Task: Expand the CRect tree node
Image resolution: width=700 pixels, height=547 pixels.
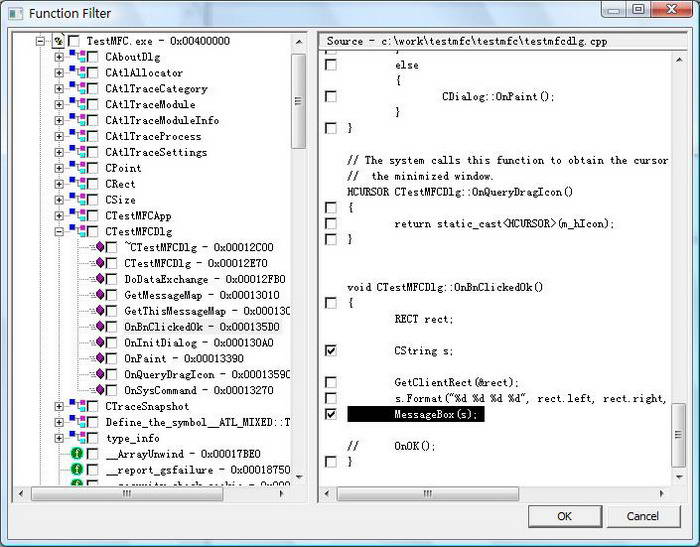Action: [59, 184]
